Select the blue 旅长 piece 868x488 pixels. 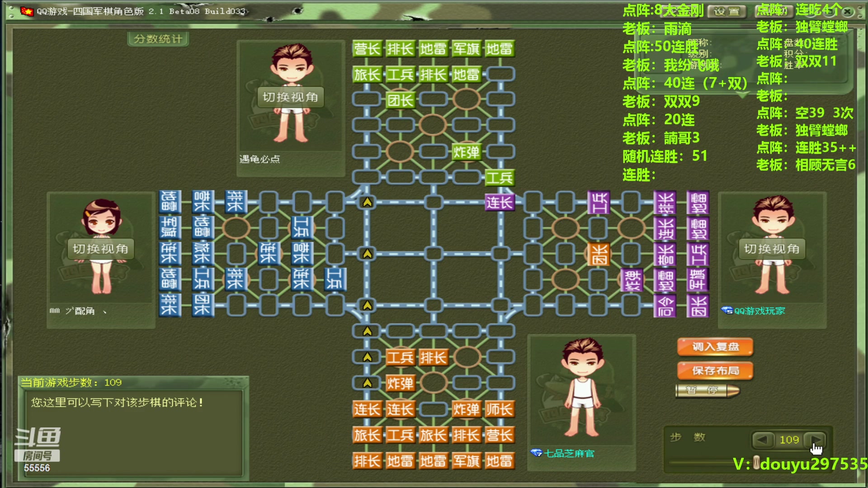202,253
